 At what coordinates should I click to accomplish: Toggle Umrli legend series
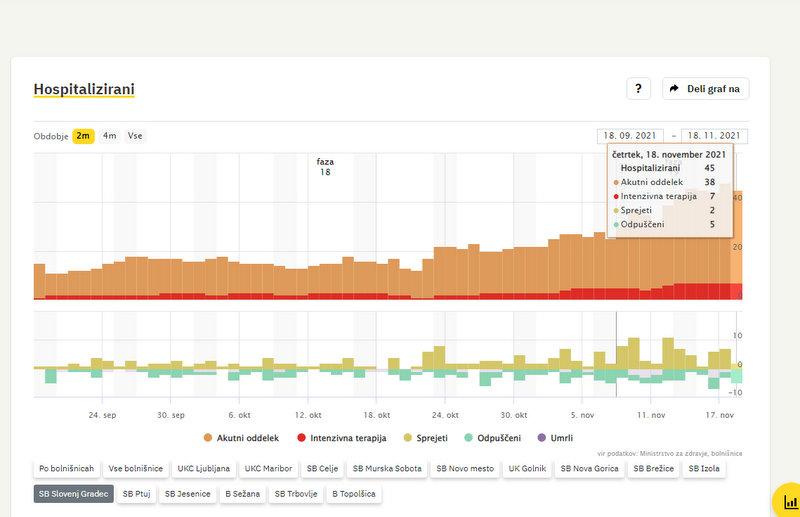(555, 438)
